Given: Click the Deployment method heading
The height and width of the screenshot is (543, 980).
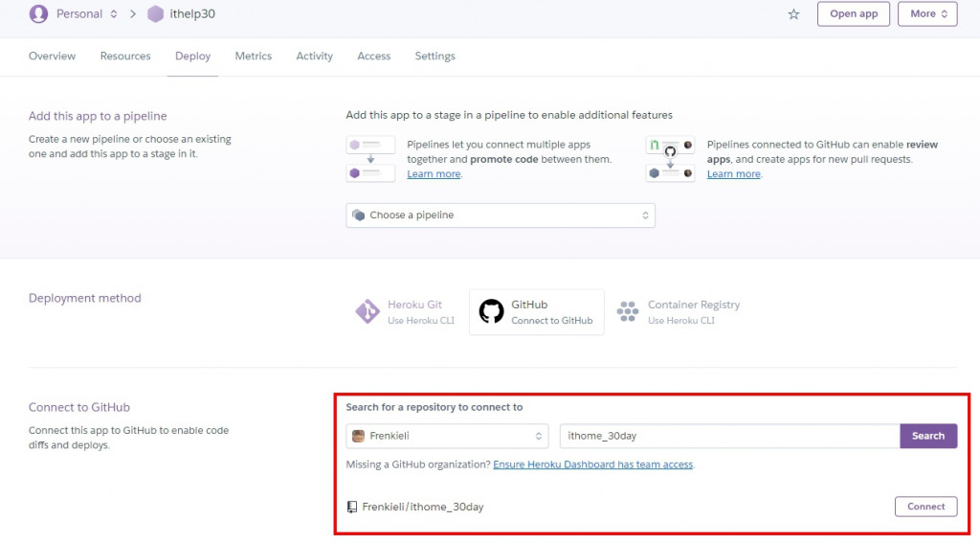Looking at the screenshot, I should (84, 298).
